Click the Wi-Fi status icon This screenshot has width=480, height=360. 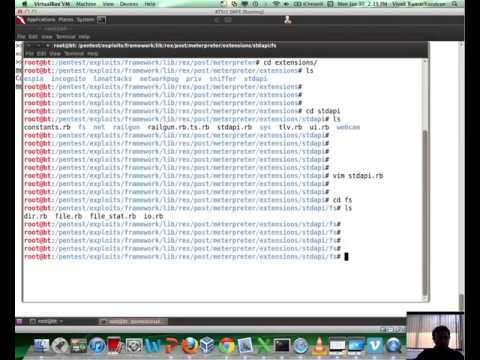point(276,4)
